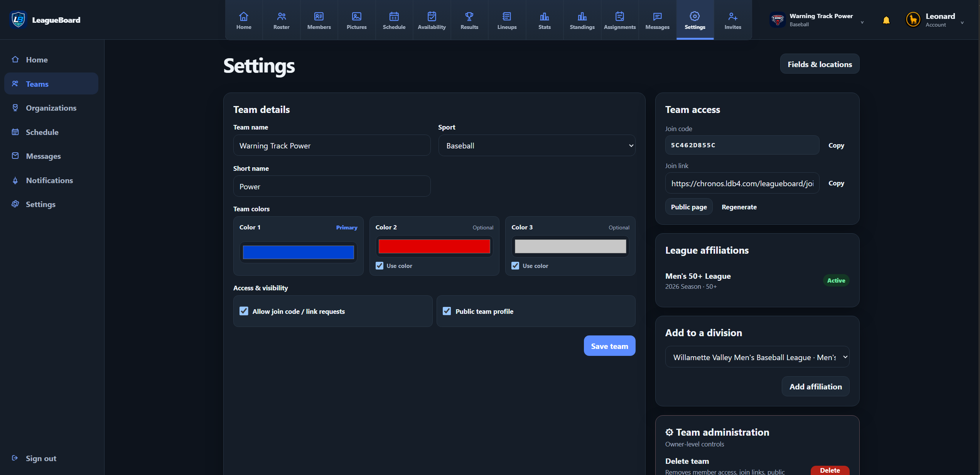
Task: Toggle Use color checkbox for Color 2
Action: click(x=380, y=266)
